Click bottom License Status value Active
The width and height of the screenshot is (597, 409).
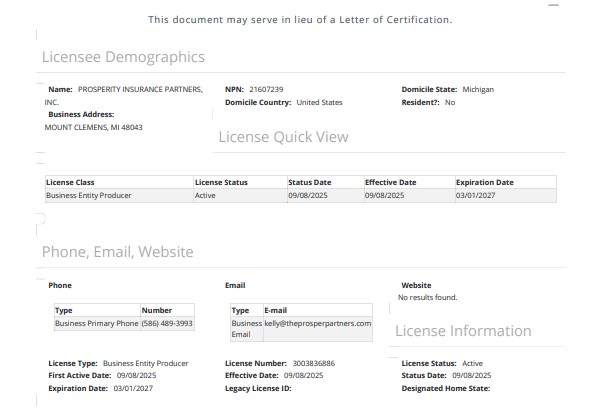tap(472, 363)
